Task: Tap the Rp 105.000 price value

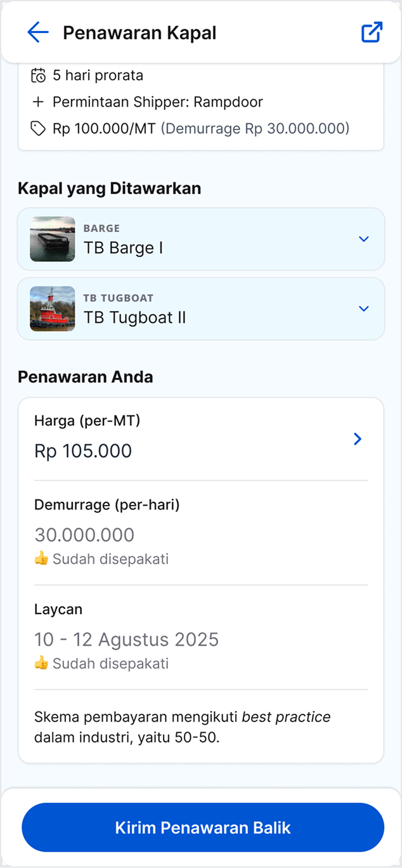Action: click(83, 451)
